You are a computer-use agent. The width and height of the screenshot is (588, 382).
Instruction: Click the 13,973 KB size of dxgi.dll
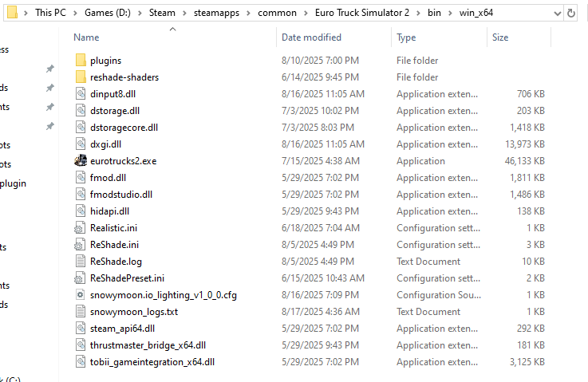pos(525,144)
